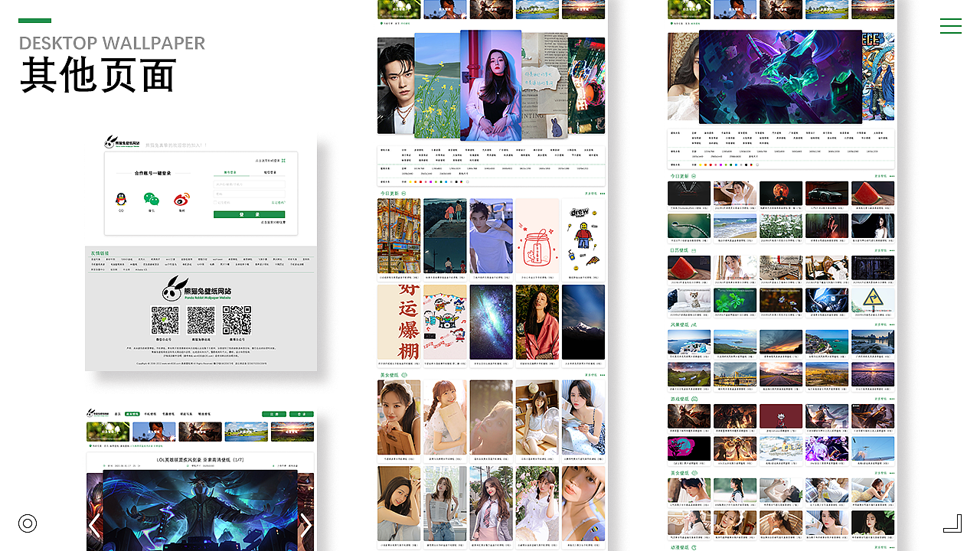
Task: Click the 更多壁纸 link beside 今日更新 in middle page
Action: click(590, 193)
